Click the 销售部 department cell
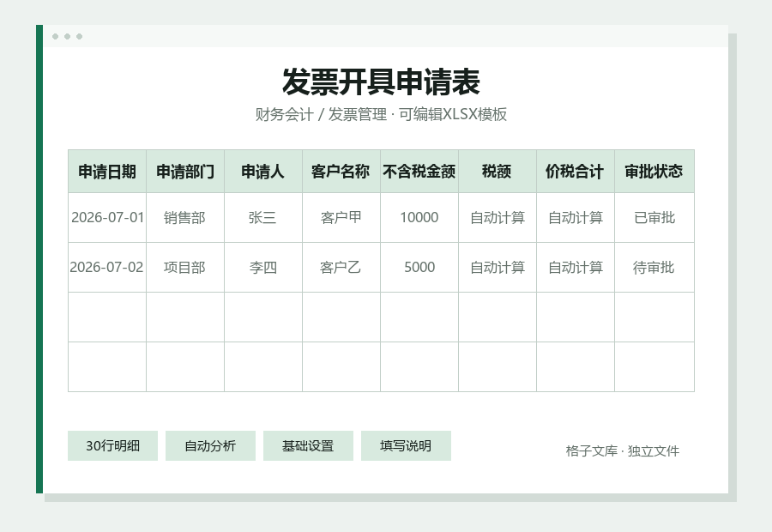This screenshot has width=772, height=532. [185, 218]
